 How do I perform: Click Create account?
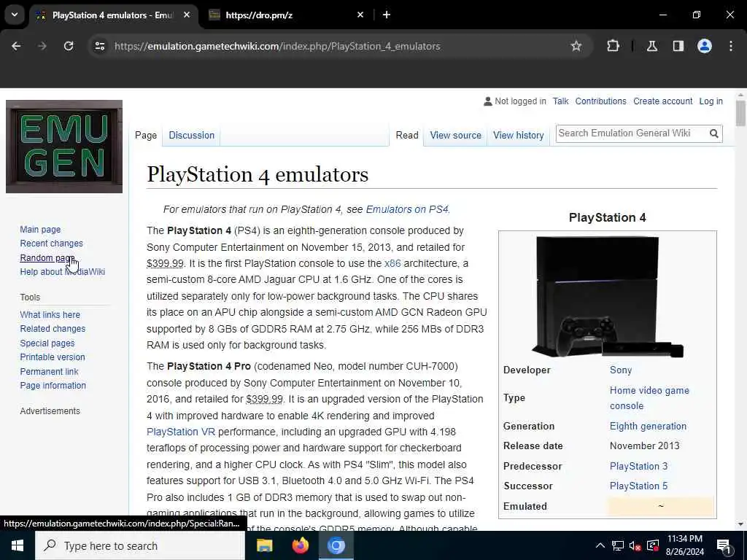662,101
